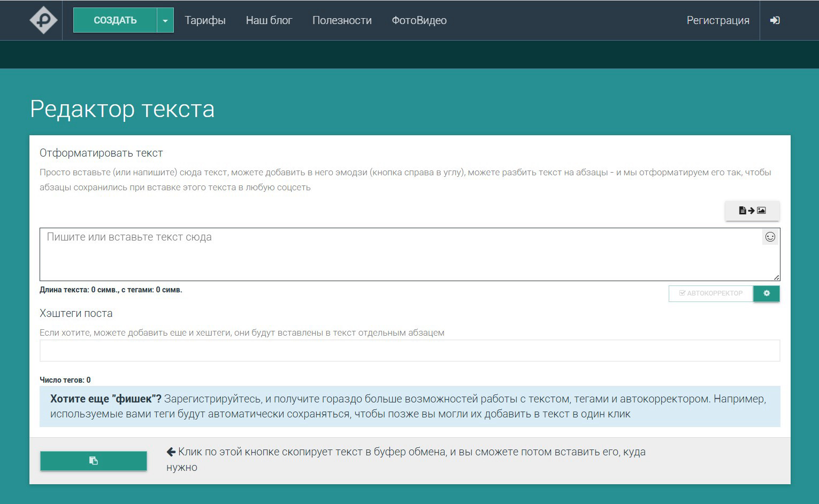819x504 pixels.
Task: Click the checkmark icon inside АВТОКОРРЕКТОР
Action: click(x=682, y=293)
